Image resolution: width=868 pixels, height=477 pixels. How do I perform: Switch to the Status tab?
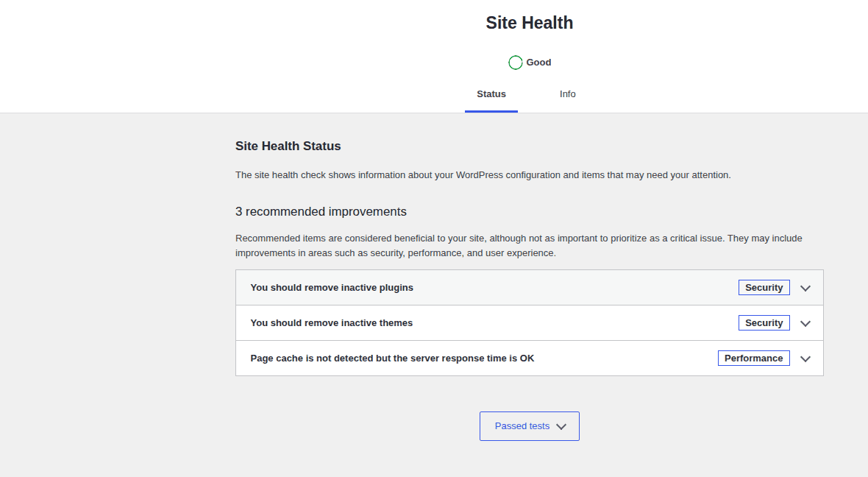click(x=491, y=94)
